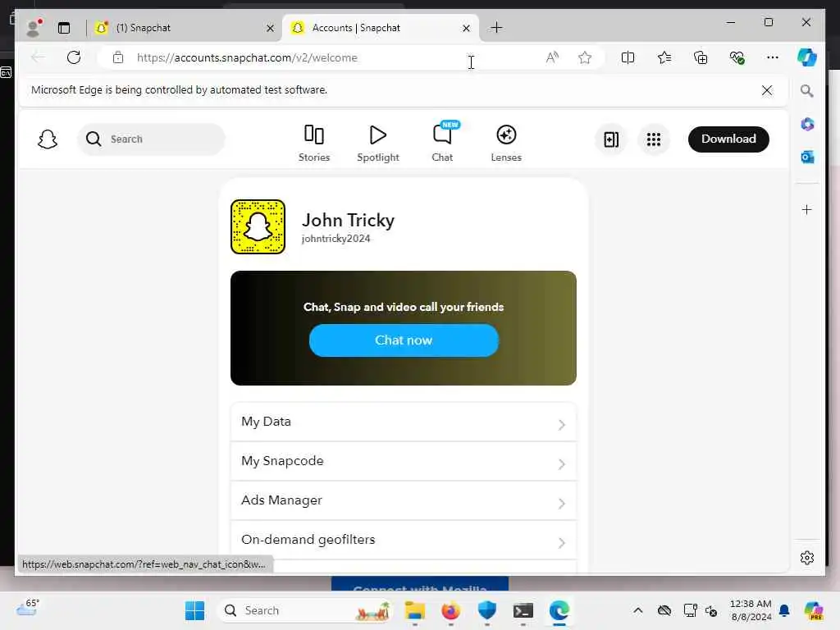Click the browser back arrow
Screen dimensions: 840x630
click(38, 57)
